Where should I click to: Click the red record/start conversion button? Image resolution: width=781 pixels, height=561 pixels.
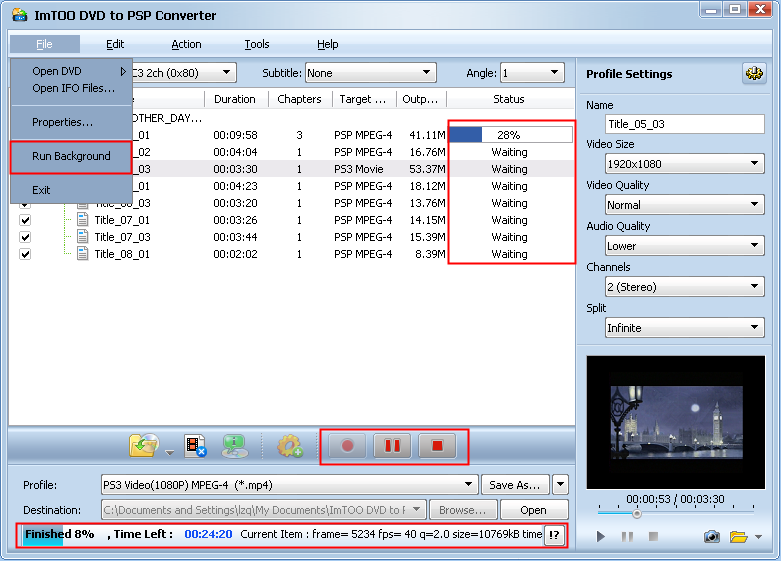click(x=347, y=445)
